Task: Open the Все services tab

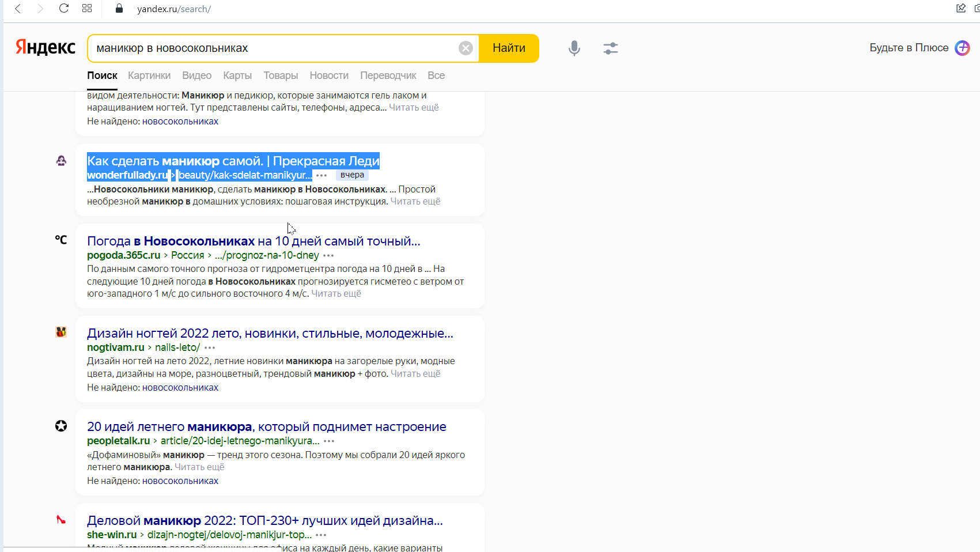Action: [x=436, y=75]
